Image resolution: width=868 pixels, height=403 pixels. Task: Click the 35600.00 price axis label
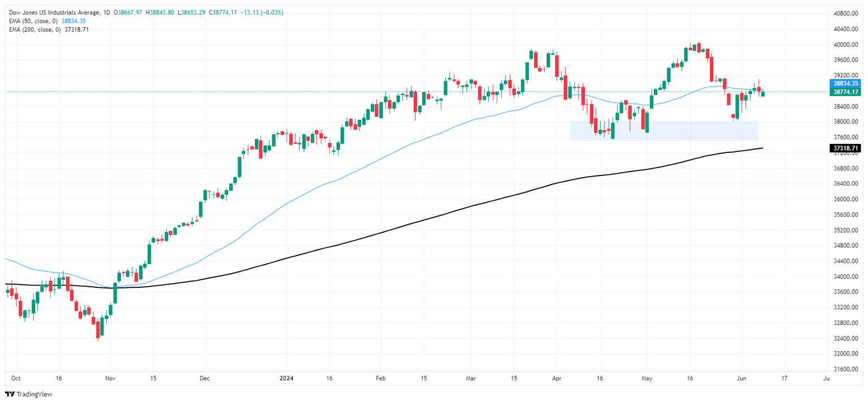pos(846,214)
